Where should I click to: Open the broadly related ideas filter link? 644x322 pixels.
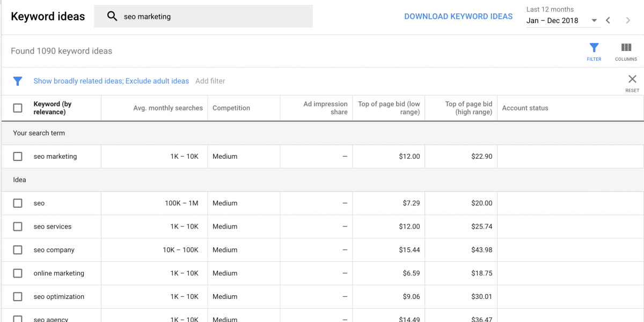tap(111, 81)
